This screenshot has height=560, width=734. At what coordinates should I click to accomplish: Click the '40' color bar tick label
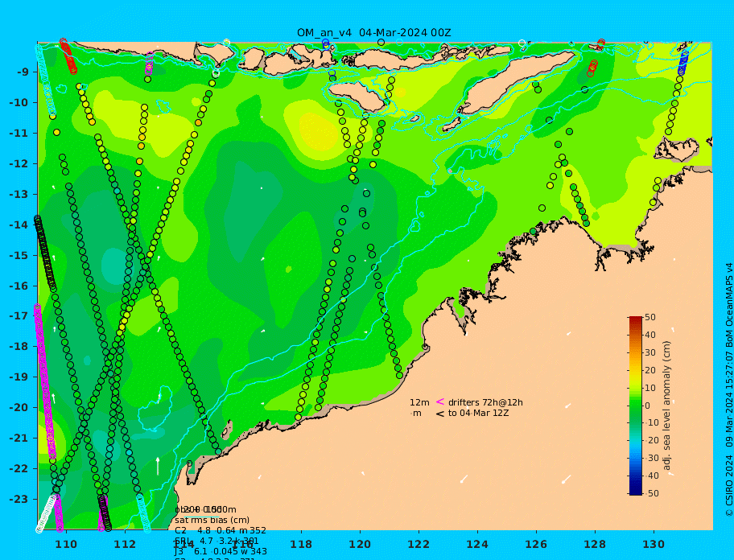[650, 335]
